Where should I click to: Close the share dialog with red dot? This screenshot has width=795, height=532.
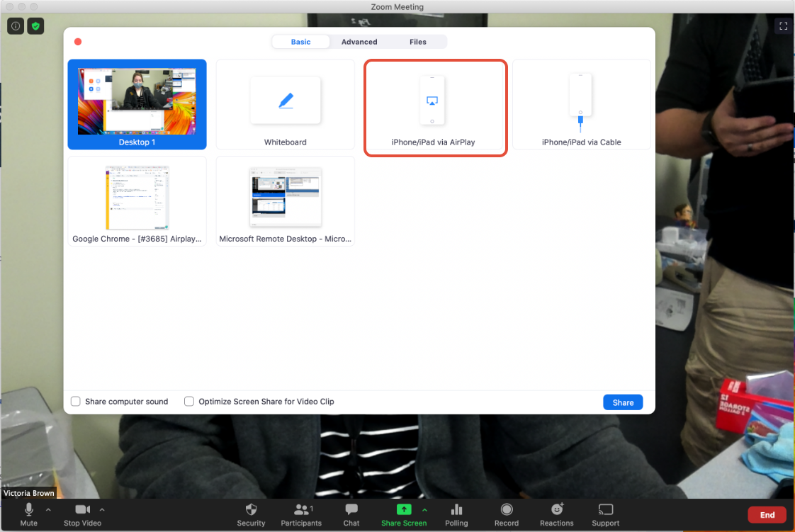click(78, 42)
